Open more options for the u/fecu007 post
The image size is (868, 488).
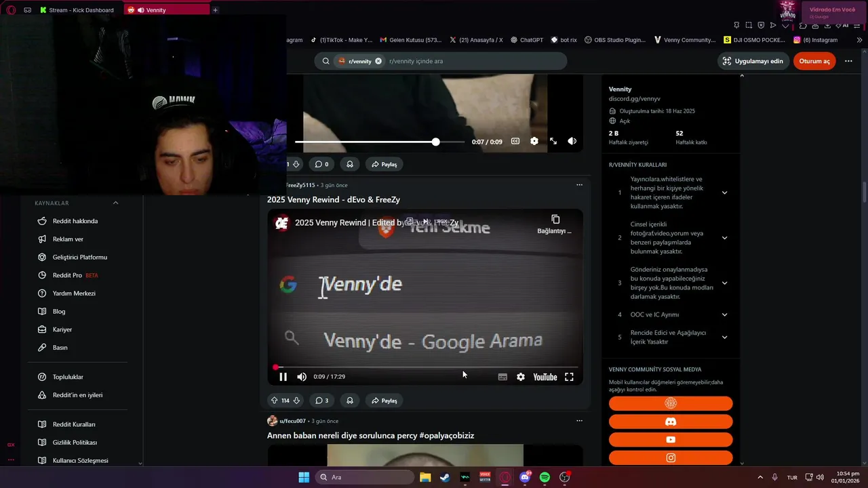click(x=579, y=421)
